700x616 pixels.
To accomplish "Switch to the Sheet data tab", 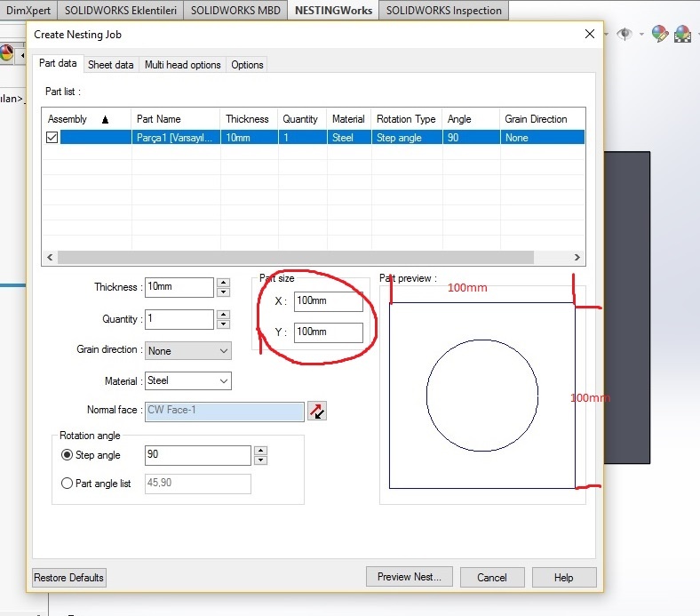I will [x=111, y=65].
